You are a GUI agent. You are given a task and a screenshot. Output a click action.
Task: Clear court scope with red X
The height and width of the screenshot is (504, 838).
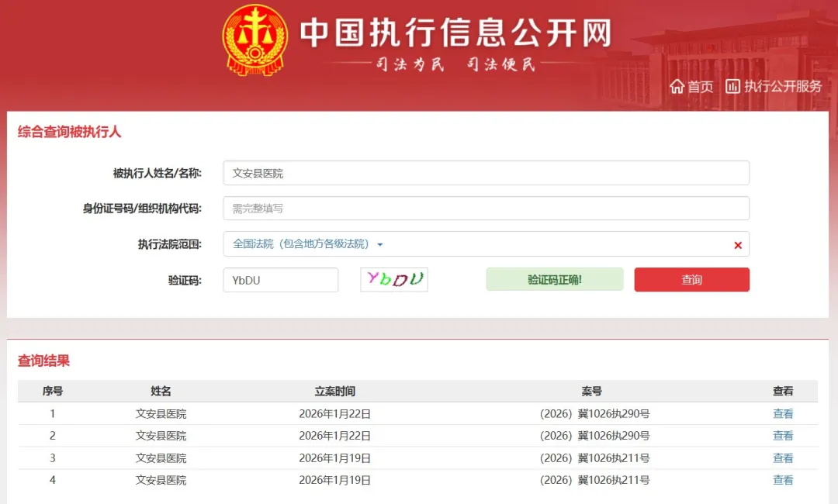[x=738, y=245]
